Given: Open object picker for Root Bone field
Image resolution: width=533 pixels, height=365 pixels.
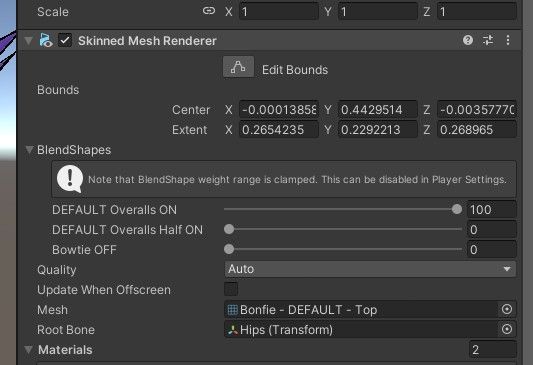Looking at the screenshot, I should pos(507,329).
